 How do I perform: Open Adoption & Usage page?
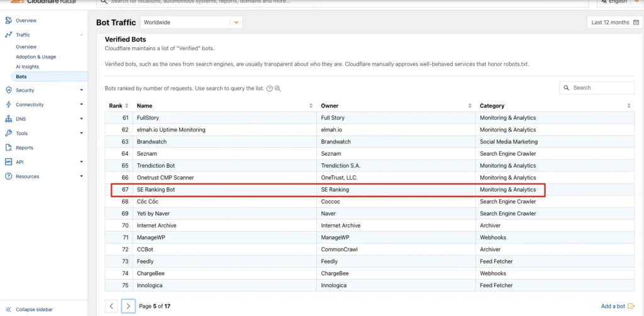click(x=36, y=57)
